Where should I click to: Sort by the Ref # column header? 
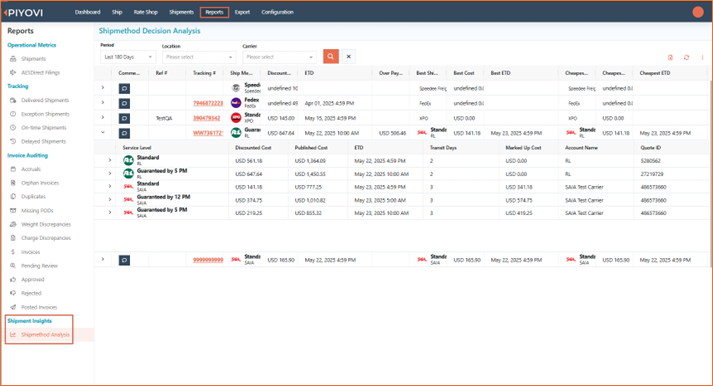[x=161, y=73]
